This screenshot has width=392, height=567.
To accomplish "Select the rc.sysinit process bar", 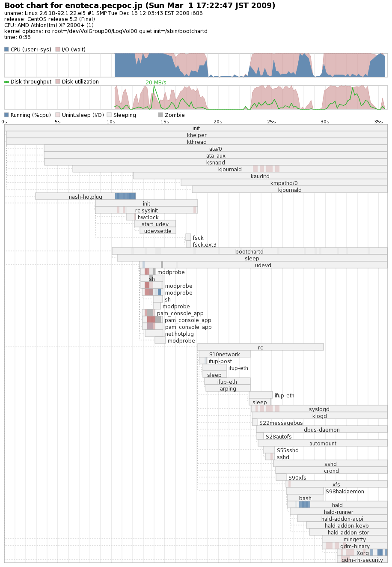I will pos(146,210).
